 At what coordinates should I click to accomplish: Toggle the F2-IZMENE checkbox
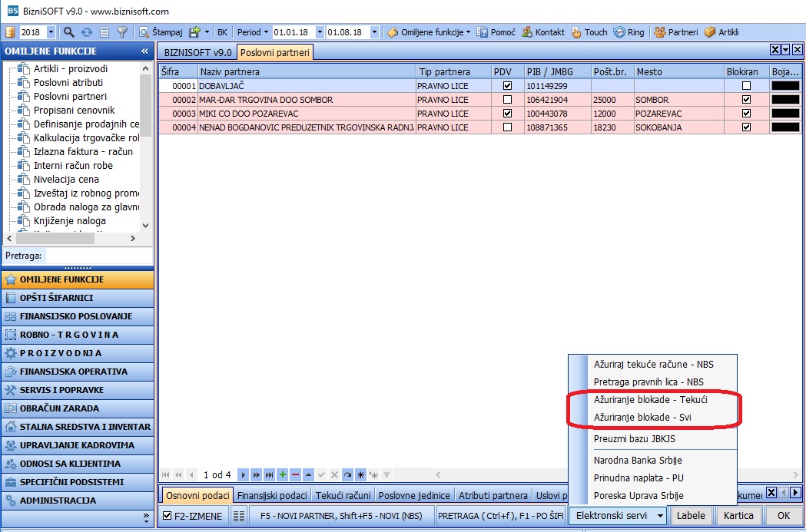coord(168,516)
